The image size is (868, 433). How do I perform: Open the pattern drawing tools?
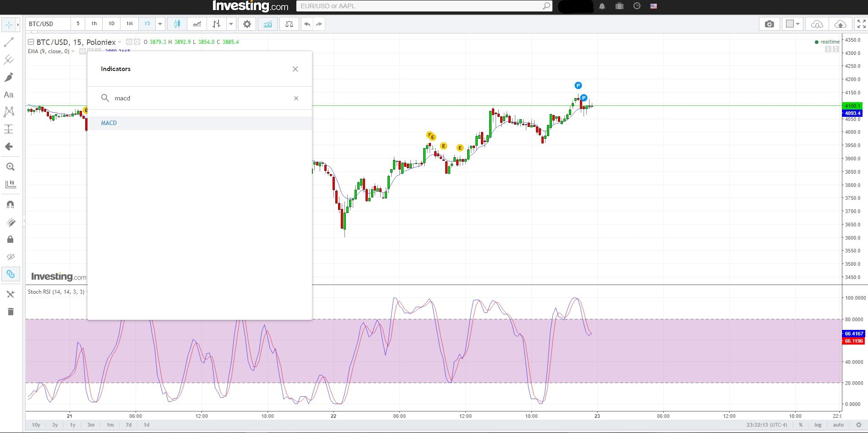pyautogui.click(x=9, y=111)
